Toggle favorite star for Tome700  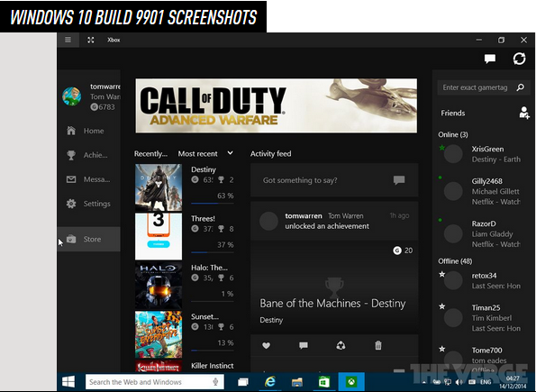coord(442,349)
